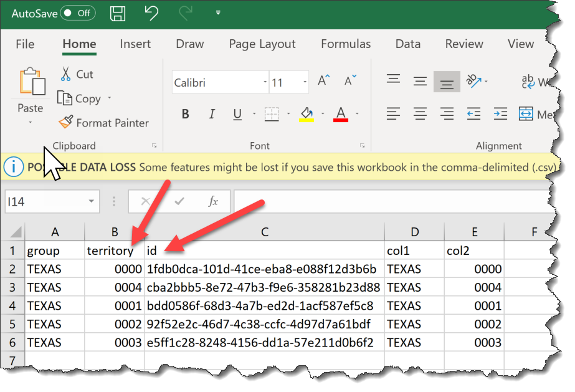
Task: Click the Center align icon
Action: pyautogui.click(x=421, y=114)
